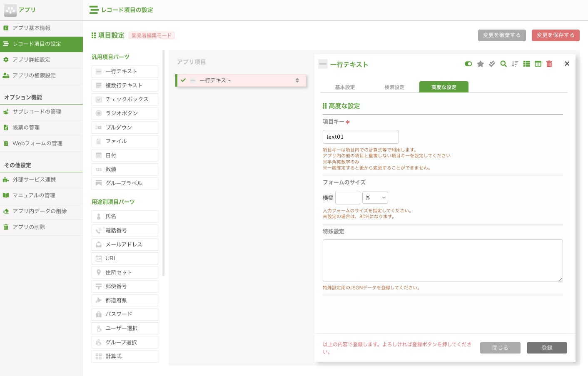The image size is (588, 376).
Task: Click inside the 項目キー text field
Action: [360, 137]
